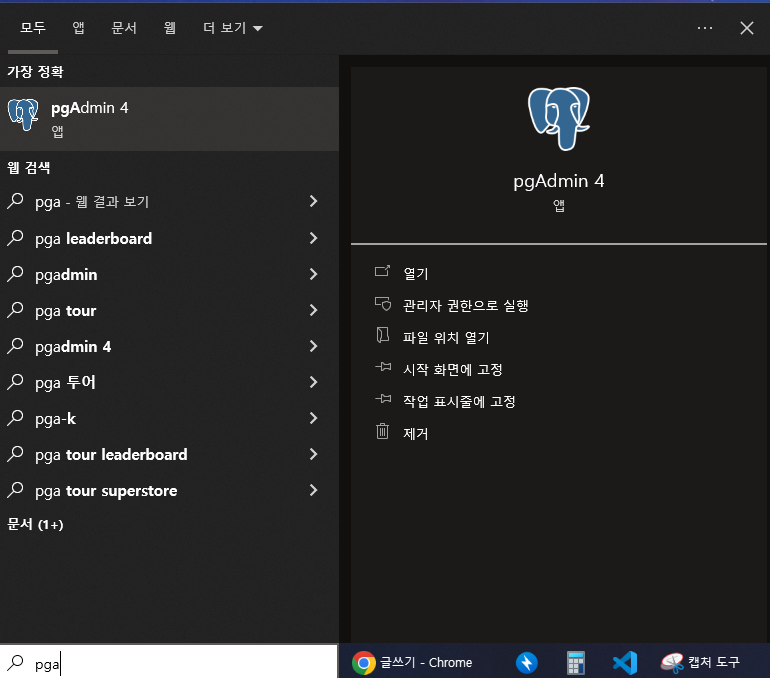Open the three-dots options menu

tap(705, 28)
